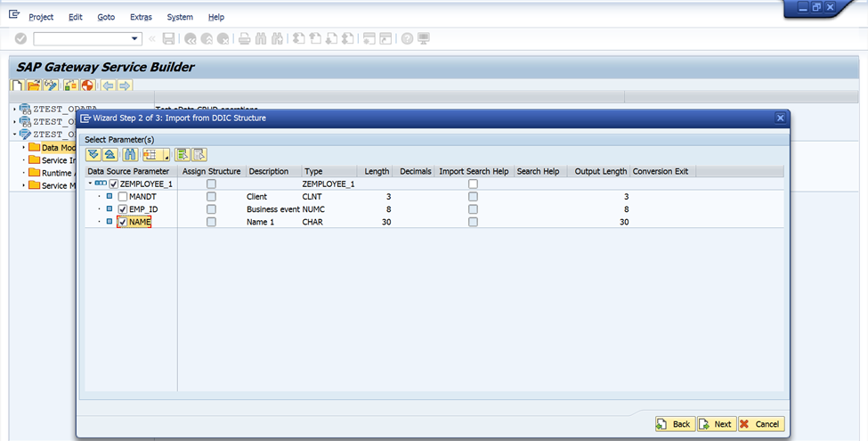Open the Goto menu

[x=106, y=17]
